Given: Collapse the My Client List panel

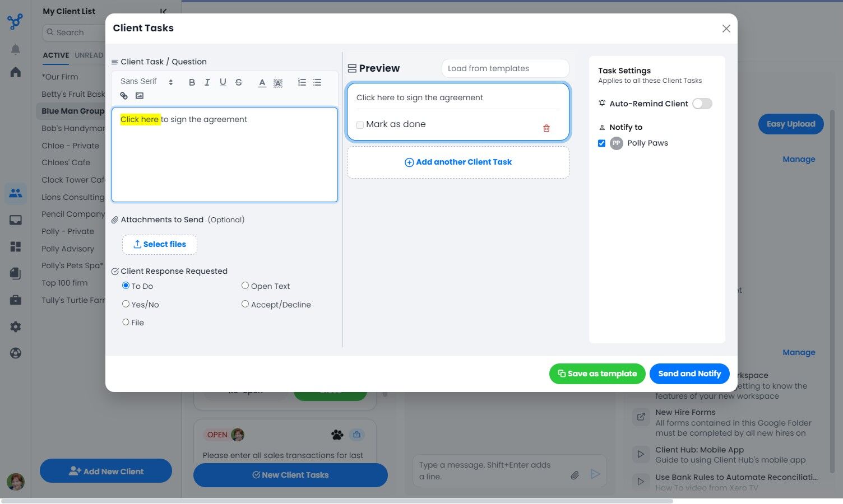Looking at the screenshot, I should tap(163, 11).
